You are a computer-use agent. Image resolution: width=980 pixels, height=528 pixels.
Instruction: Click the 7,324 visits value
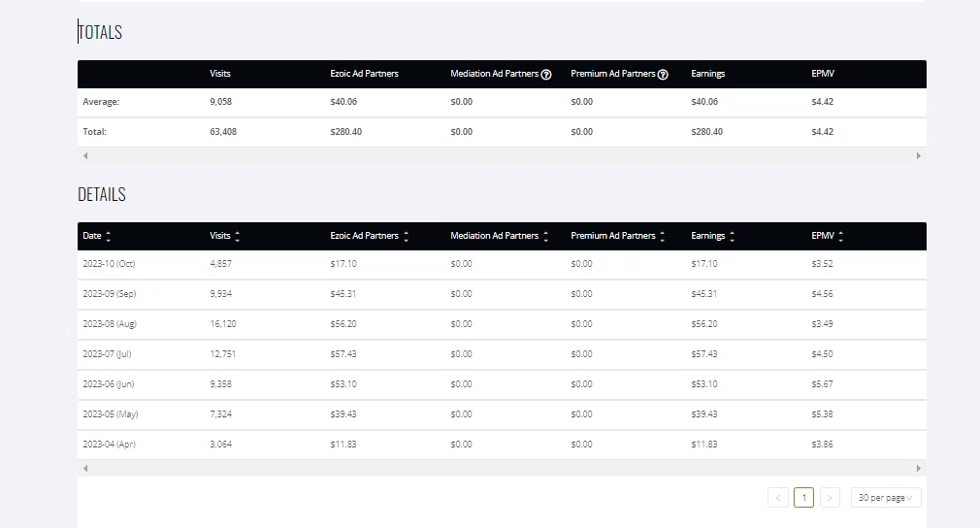coord(220,413)
